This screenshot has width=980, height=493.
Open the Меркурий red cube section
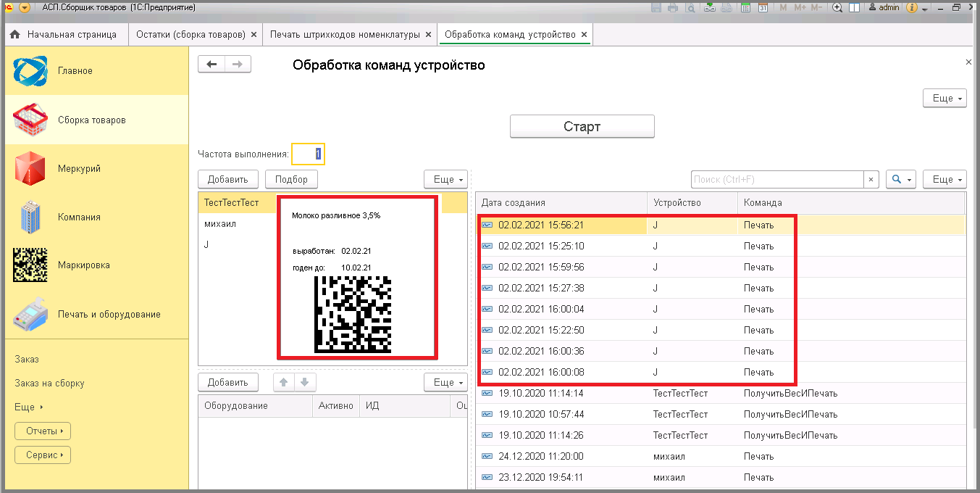pos(31,168)
